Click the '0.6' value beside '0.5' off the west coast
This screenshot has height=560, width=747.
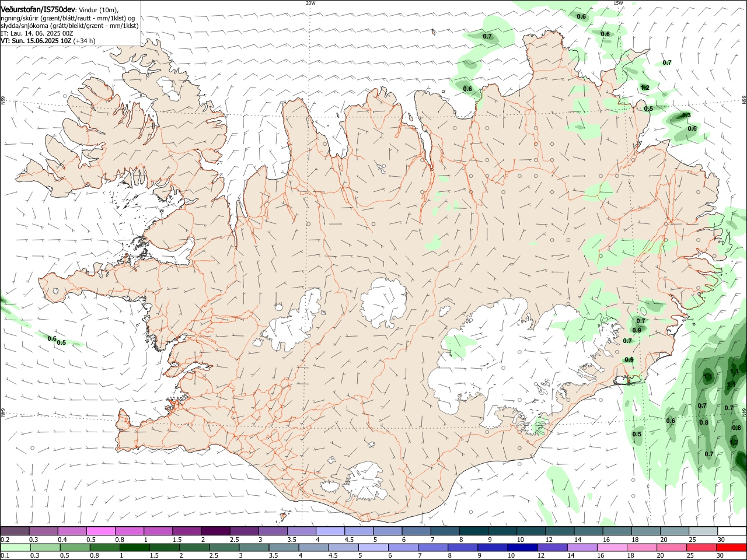coord(52,338)
